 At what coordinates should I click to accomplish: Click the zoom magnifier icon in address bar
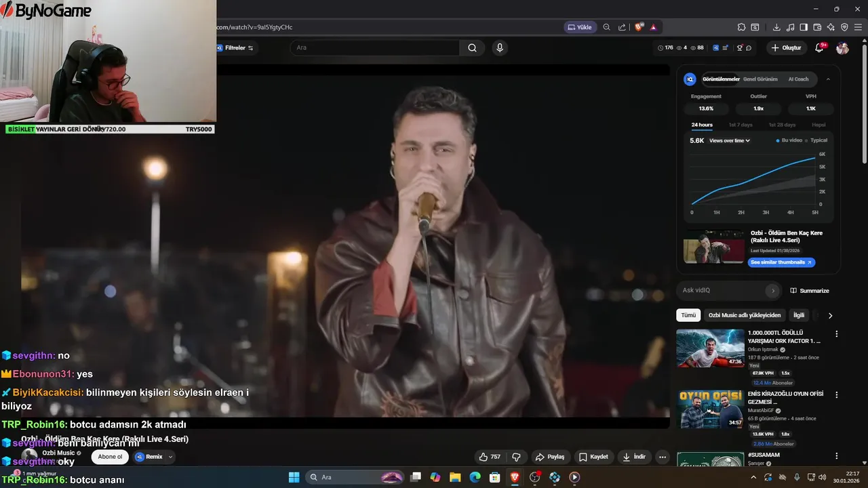point(607,27)
